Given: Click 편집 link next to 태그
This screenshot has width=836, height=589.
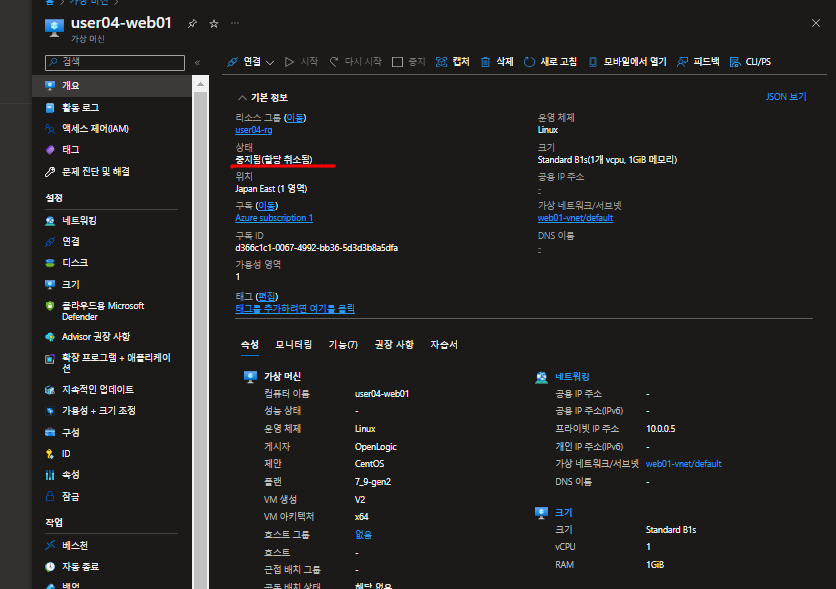Looking at the screenshot, I should 266,296.
